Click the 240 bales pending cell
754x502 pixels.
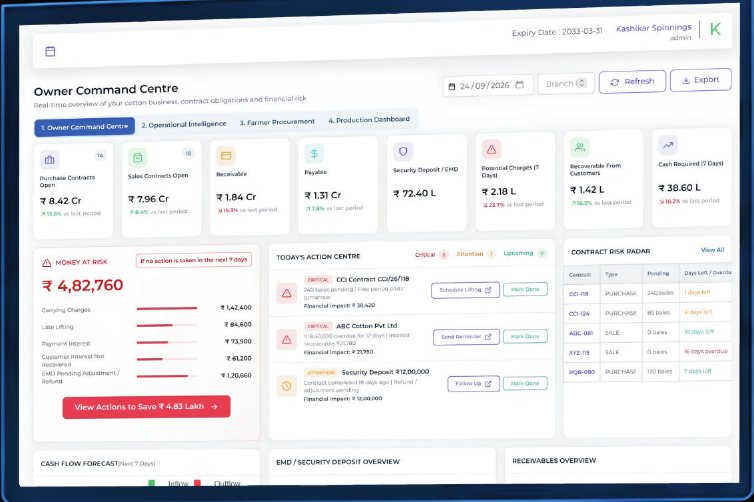click(x=660, y=293)
